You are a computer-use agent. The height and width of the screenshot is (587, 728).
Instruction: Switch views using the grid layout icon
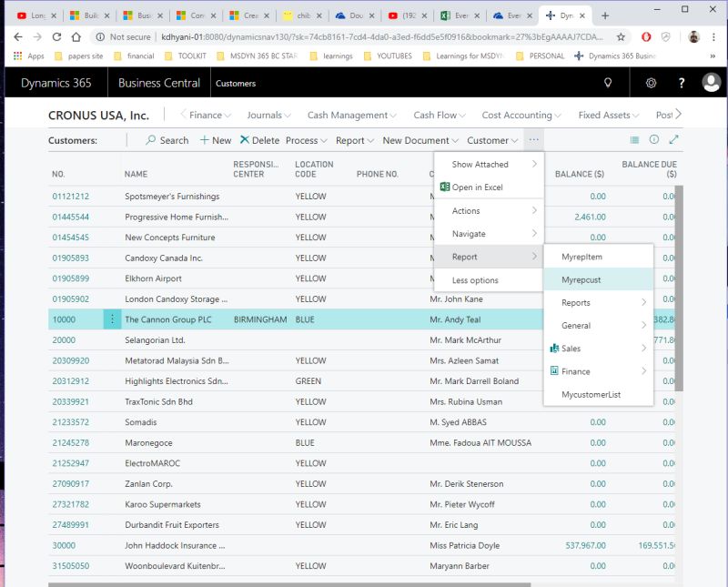point(634,140)
